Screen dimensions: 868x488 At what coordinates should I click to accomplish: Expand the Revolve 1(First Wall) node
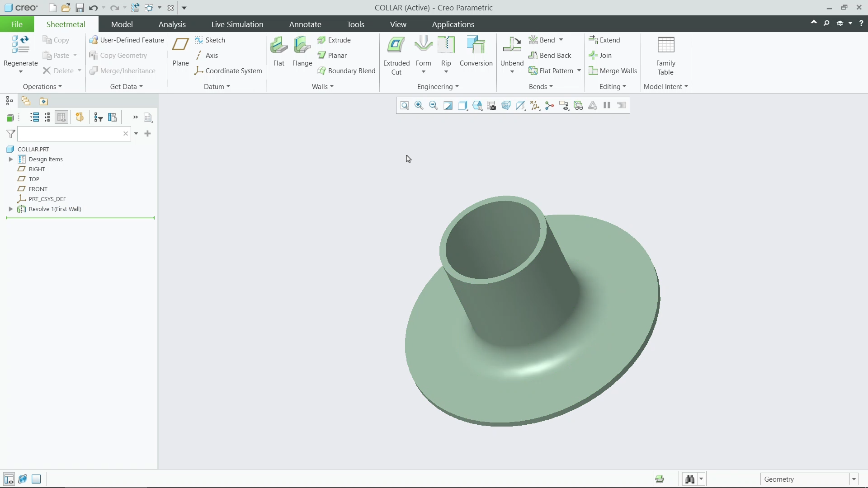click(11, 209)
